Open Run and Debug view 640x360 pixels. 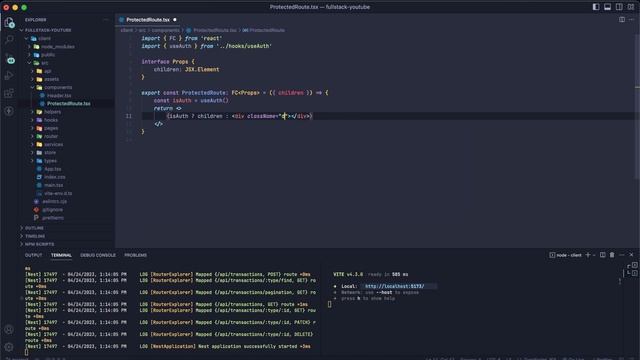[9, 76]
